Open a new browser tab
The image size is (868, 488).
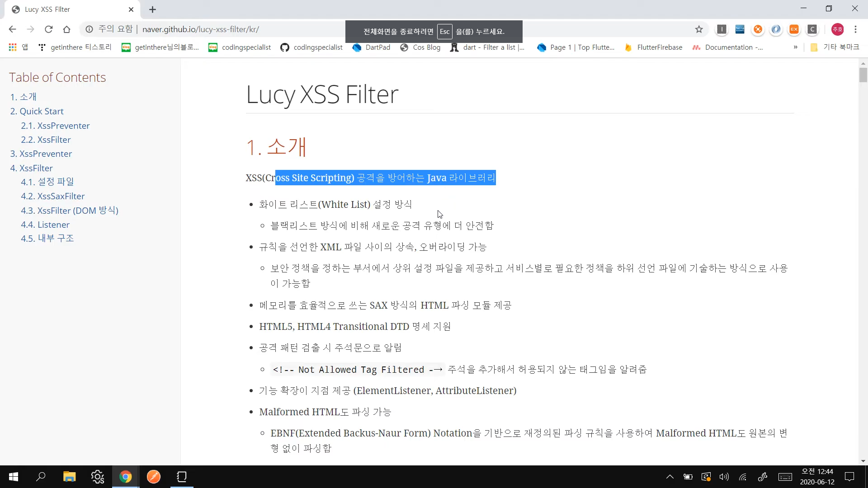152,9
